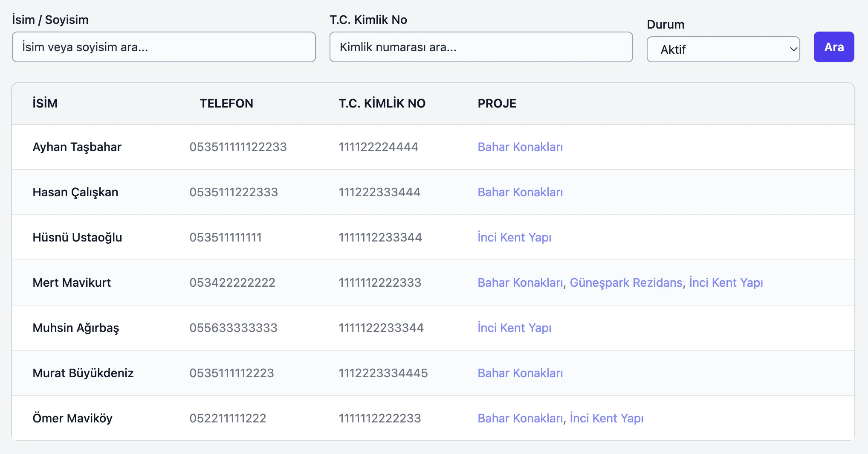Viewport: 868px width, 454px height.
Task: Click phone number 053422222222
Action: 232,282
